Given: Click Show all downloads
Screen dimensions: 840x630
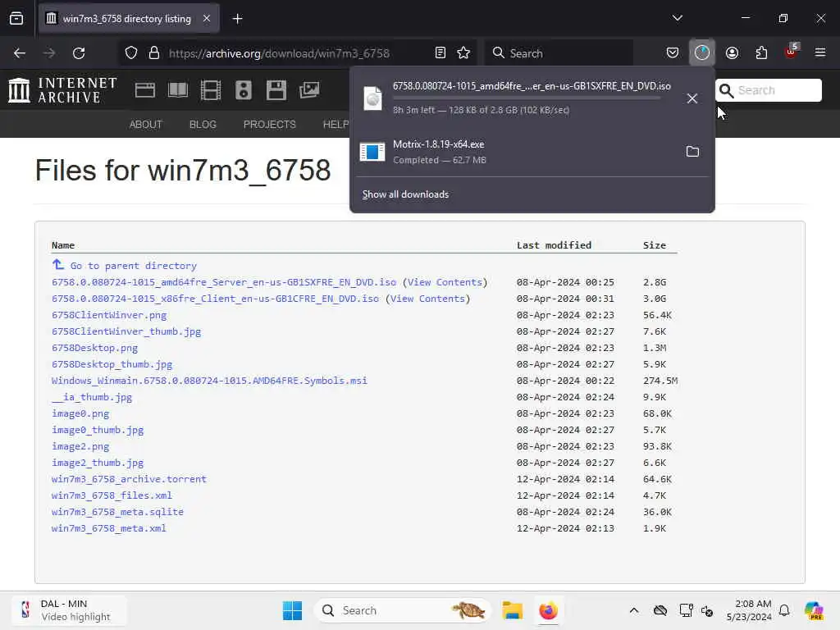Looking at the screenshot, I should tap(405, 194).
